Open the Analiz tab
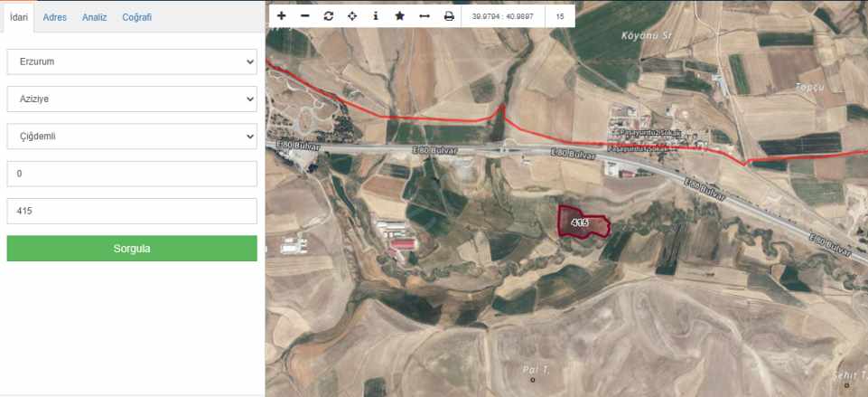 pos(95,17)
